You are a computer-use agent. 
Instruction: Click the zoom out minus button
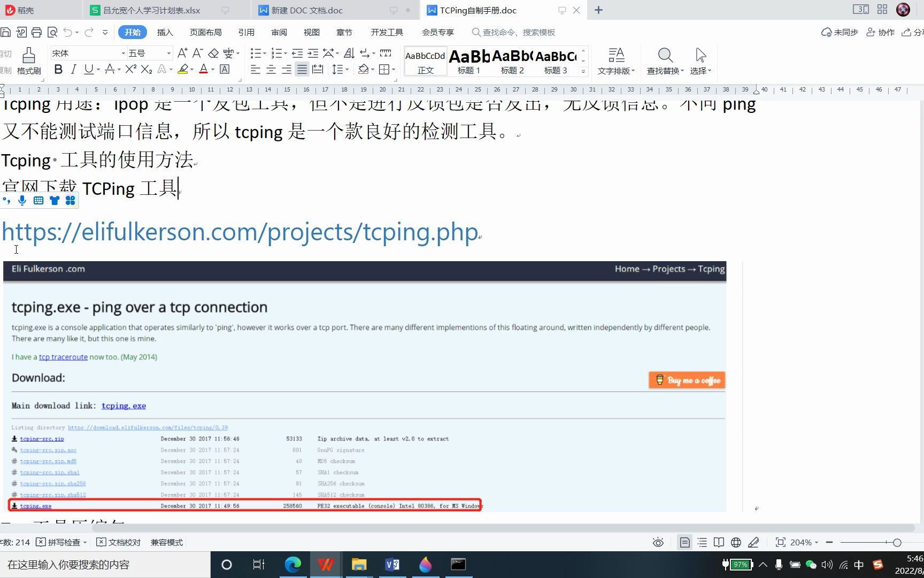point(829,542)
